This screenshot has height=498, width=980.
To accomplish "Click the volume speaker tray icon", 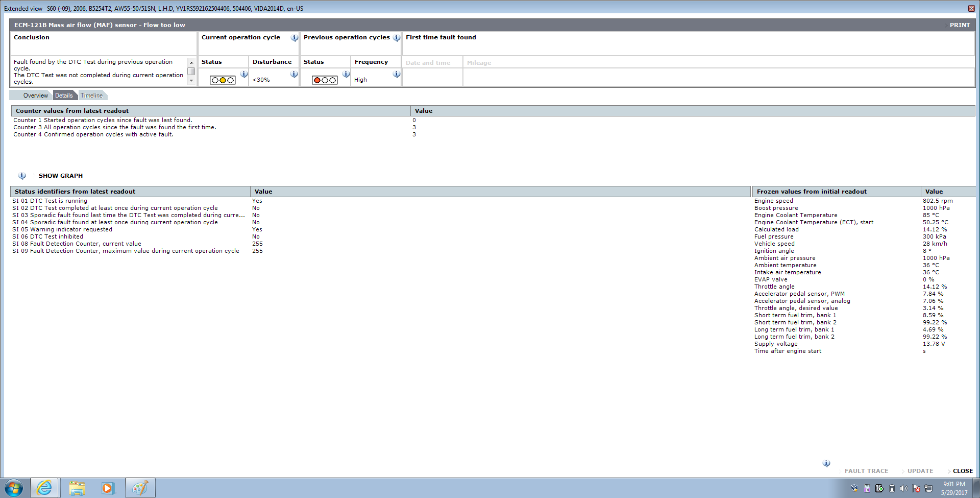I will point(904,489).
